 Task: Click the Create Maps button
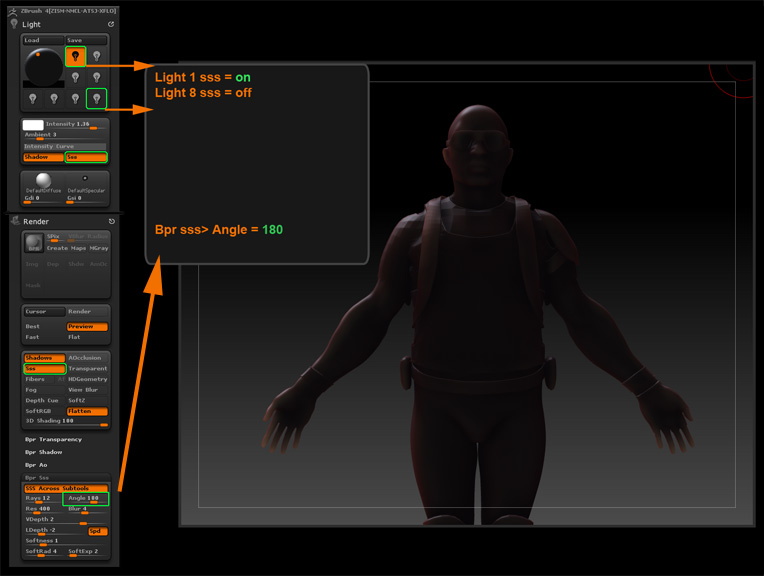tap(66, 248)
